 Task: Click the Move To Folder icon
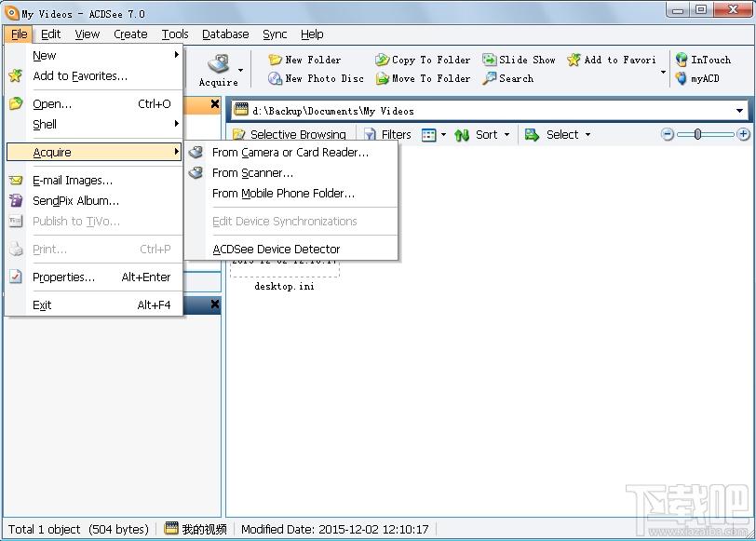coord(383,78)
